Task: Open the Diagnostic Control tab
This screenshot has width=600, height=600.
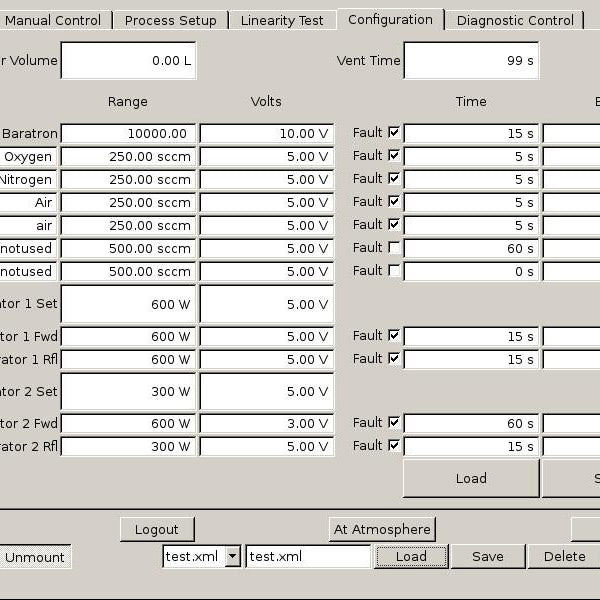Action: (x=515, y=20)
